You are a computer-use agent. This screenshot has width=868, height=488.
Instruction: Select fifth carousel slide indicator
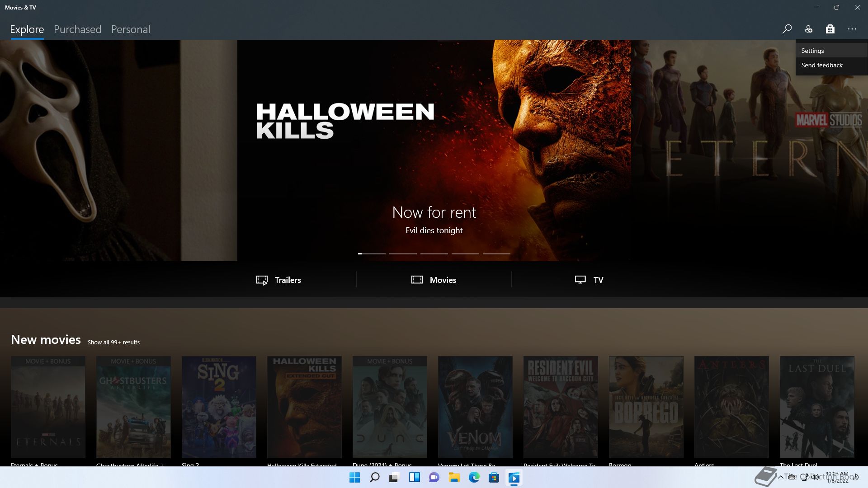(496, 253)
